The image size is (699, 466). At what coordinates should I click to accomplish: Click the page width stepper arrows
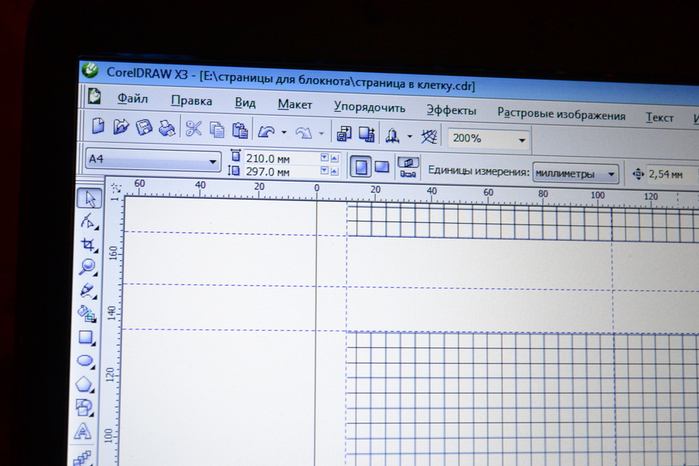tap(330, 158)
